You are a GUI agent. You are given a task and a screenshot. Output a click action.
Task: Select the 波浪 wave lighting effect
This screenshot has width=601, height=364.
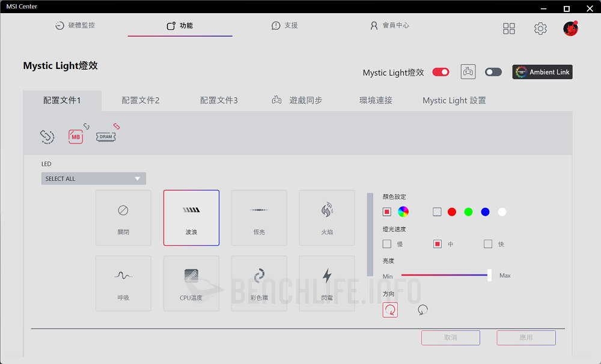point(191,217)
